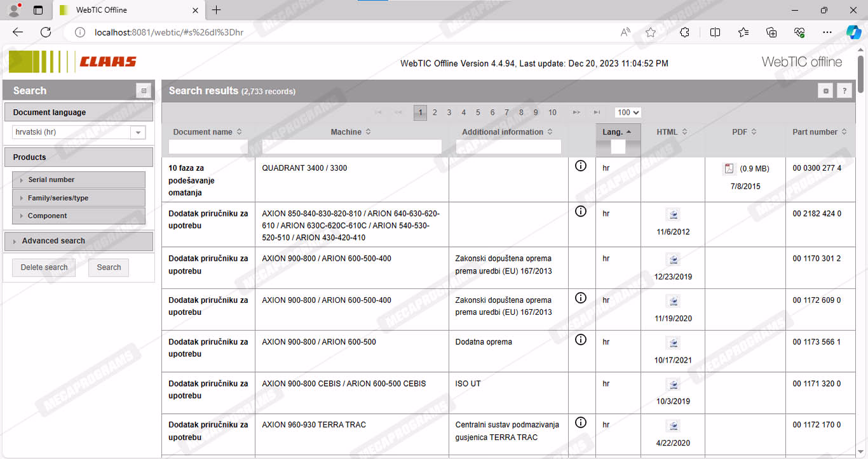Collapse the Search panel using header icon

pos(144,91)
